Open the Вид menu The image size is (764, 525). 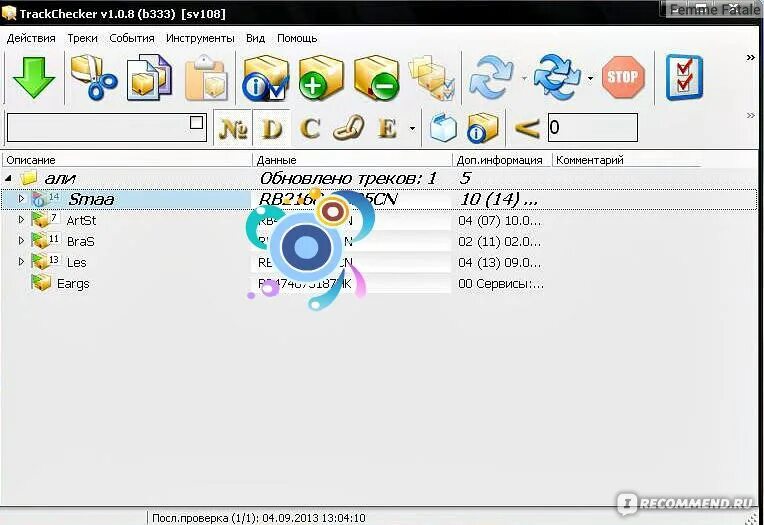click(255, 38)
